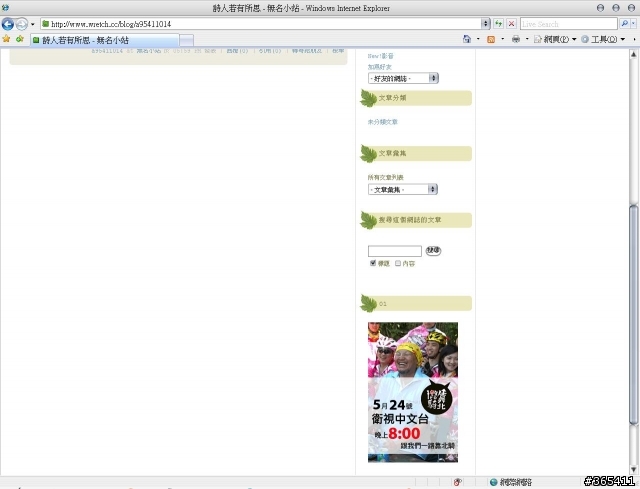Click the orange RSS feeds icon
This screenshot has height=489, width=640.
(x=491, y=39)
